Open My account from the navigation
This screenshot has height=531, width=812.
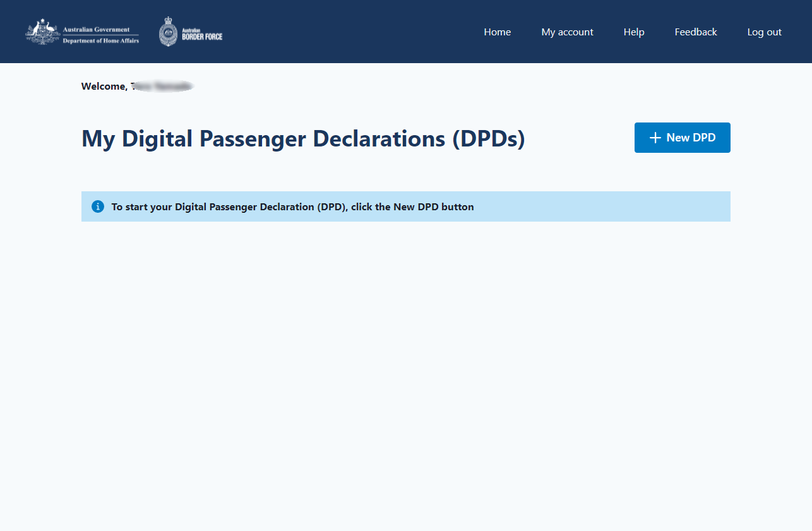click(567, 32)
